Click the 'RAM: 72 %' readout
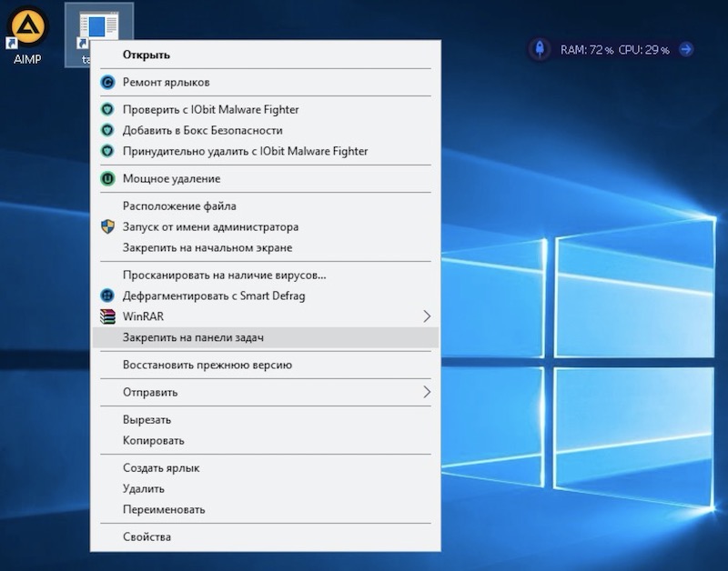Screen dimensions: 728x571 [x=587, y=50]
